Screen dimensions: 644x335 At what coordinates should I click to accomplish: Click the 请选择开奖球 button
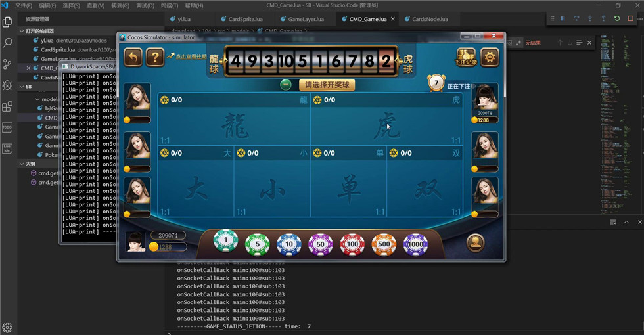tap(327, 85)
